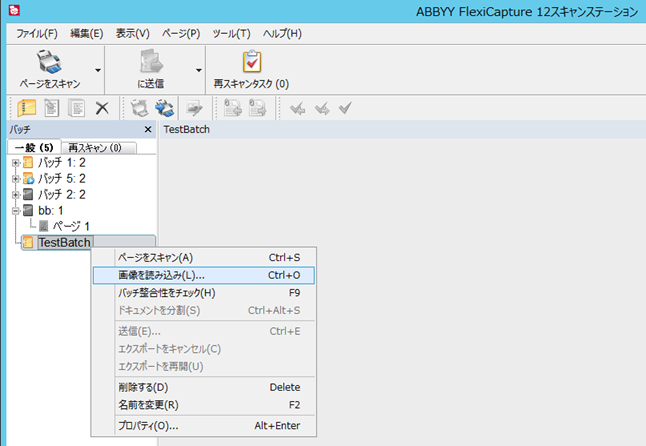Click the ページをスキャン scanner toolbar button
Image resolution: width=646 pixels, height=446 pixels.
click(50, 70)
